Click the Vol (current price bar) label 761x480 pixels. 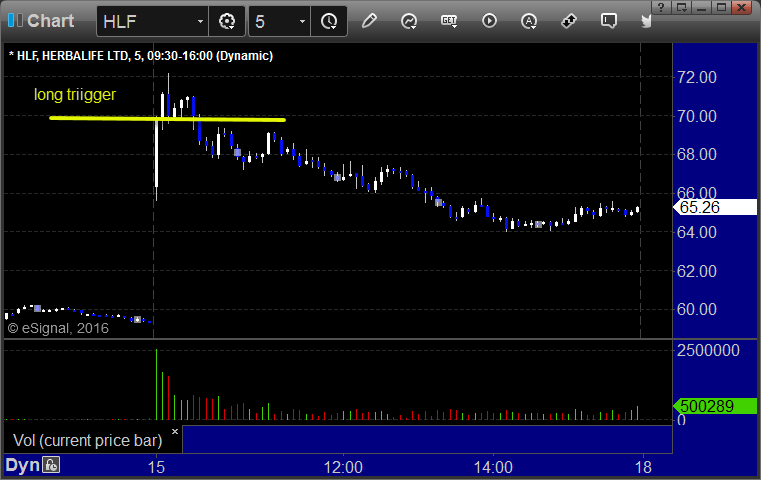click(x=87, y=440)
